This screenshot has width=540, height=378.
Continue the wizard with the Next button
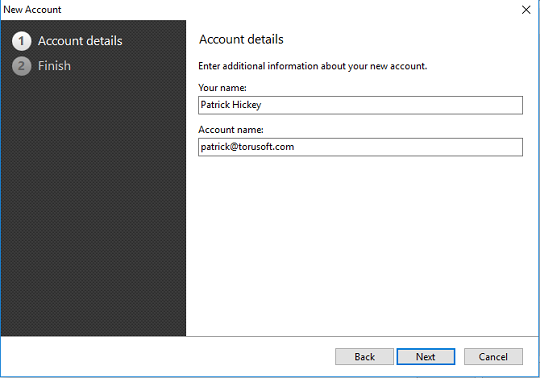click(426, 357)
